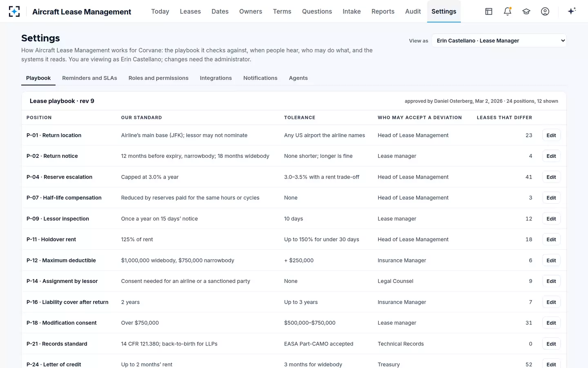Go to Terms in the top navigation
Screen dimensions: 588x368
[282, 11]
